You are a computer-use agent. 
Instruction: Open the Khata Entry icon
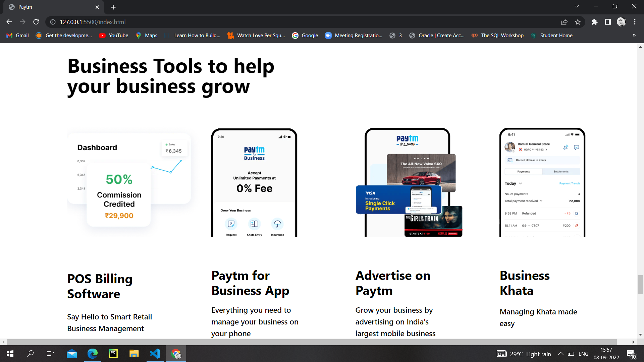pyautogui.click(x=255, y=224)
